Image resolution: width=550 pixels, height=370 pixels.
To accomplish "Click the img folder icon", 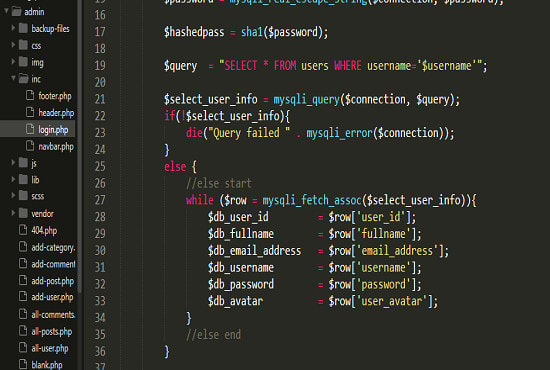I will pos(23,61).
